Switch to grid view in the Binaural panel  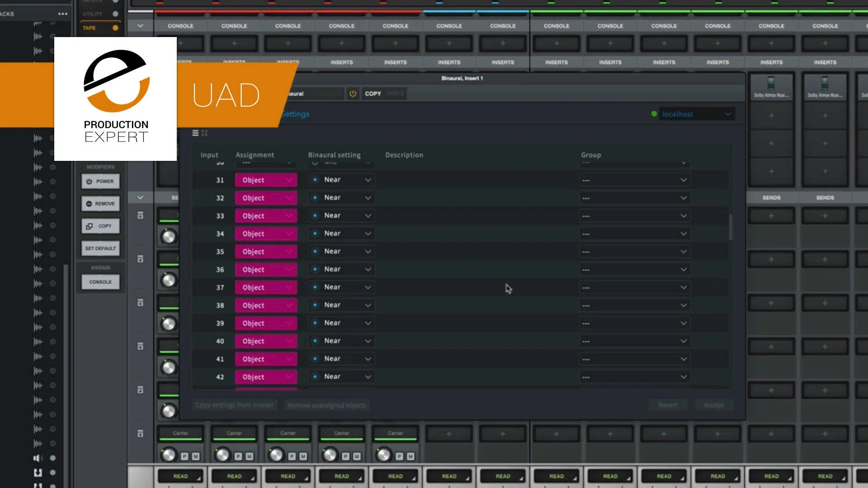(204, 133)
